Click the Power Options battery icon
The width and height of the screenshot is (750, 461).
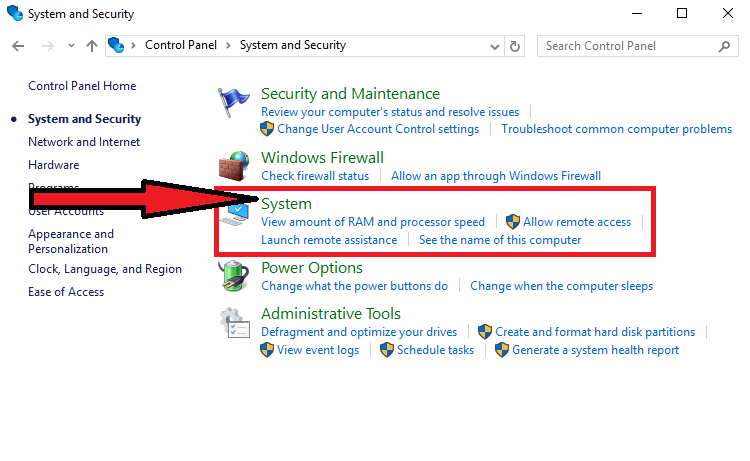(234, 277)
